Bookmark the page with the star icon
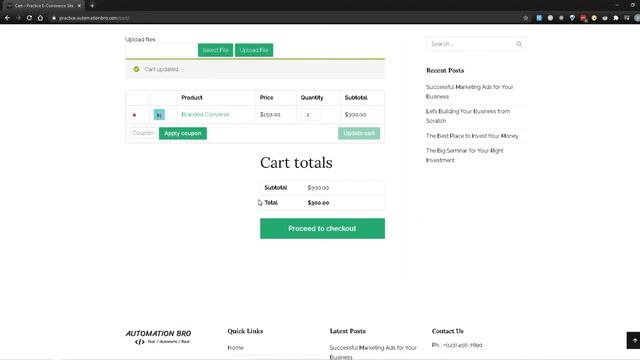This screenshot has height=360, width=640. pos(526,18)
